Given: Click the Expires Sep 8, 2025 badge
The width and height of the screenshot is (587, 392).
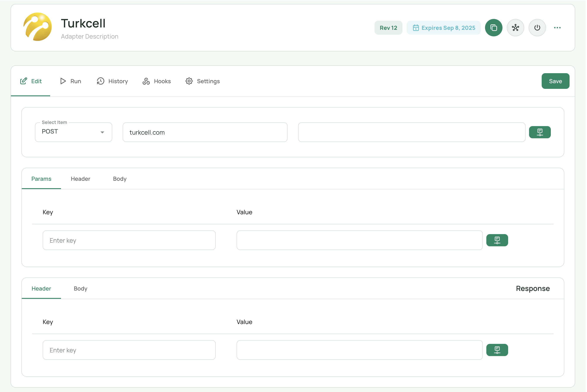Looking at the screenshot, I should pos(443,28).
